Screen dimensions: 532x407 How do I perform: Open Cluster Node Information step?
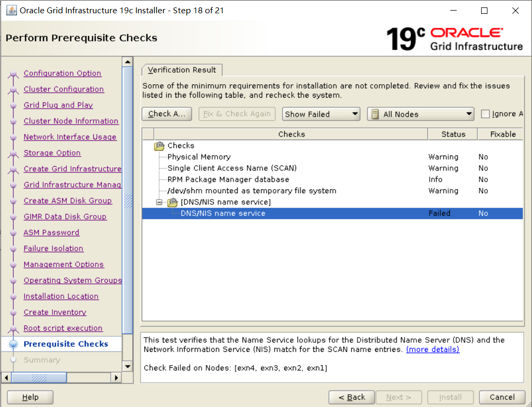(71, 121)
